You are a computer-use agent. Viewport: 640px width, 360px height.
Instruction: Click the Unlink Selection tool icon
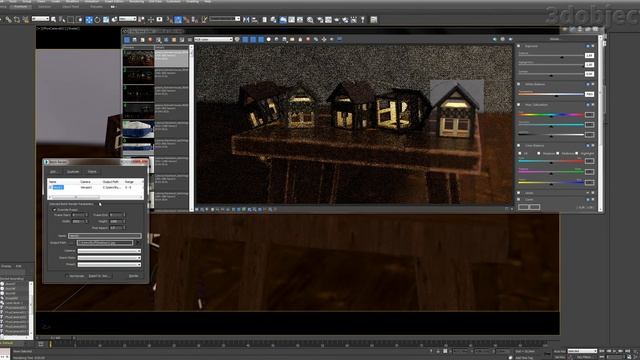click(x=17, y=19)
